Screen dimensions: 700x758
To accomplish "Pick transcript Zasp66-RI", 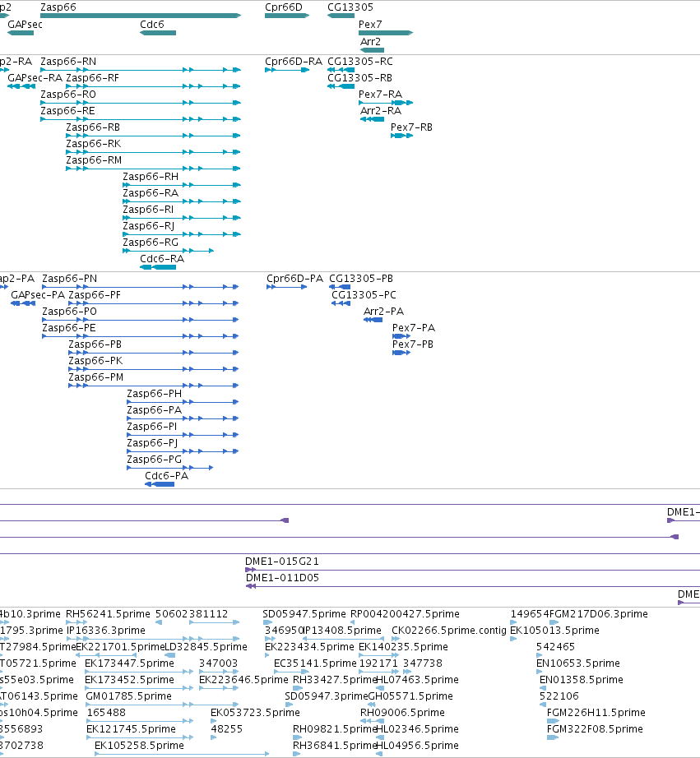I will (x=148, y=210).
